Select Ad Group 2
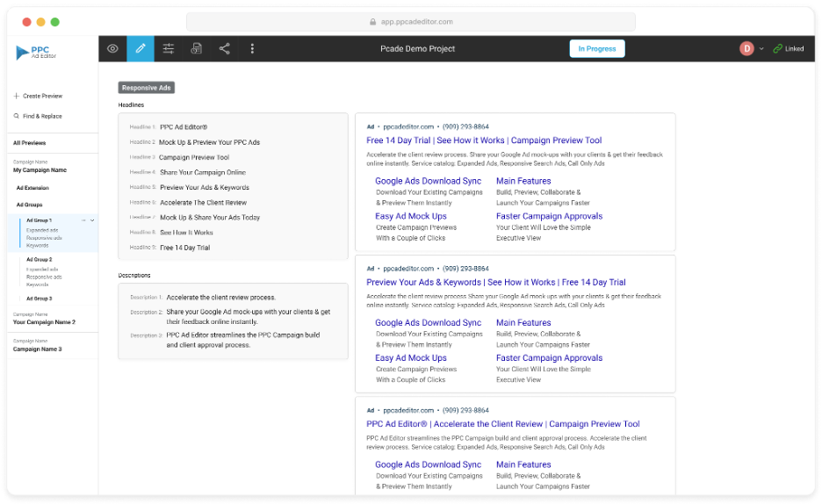Screen dimensions: 822x504 coord(40,259)
